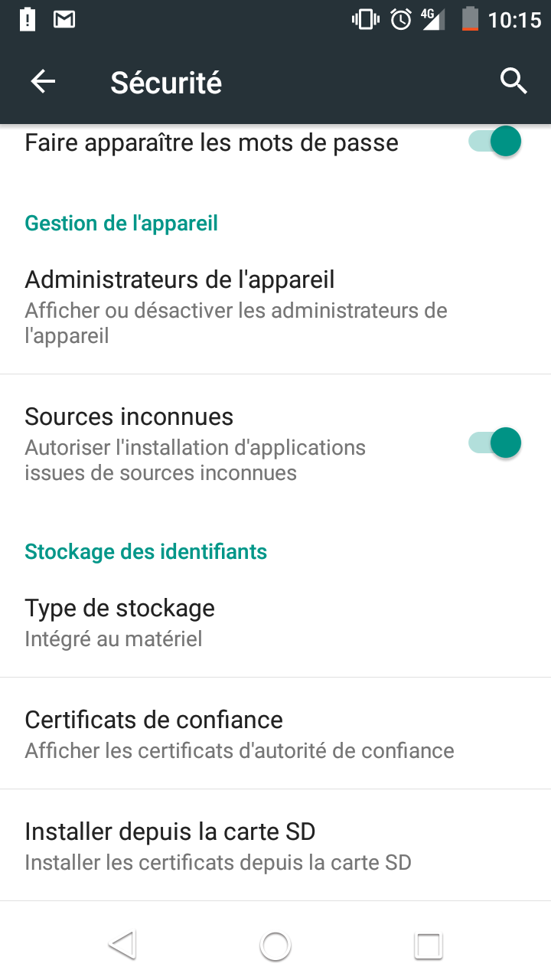
Task: Tap the battery status icon
Action: coord(470,19)
